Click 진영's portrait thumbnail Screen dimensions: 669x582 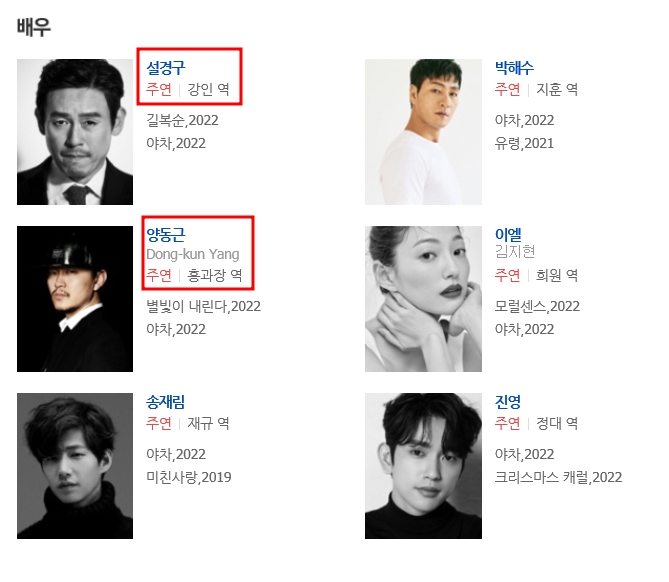coord(423,466)
